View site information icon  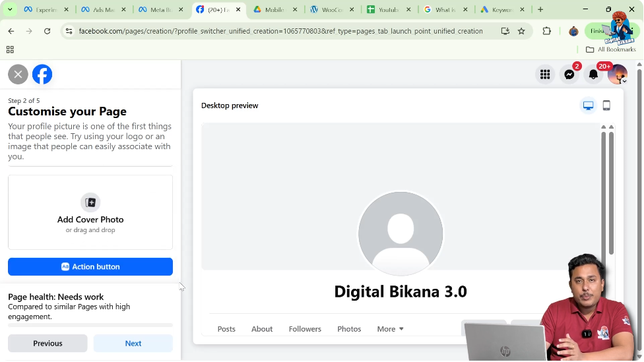pyautogui.click(x=69, y=31)
